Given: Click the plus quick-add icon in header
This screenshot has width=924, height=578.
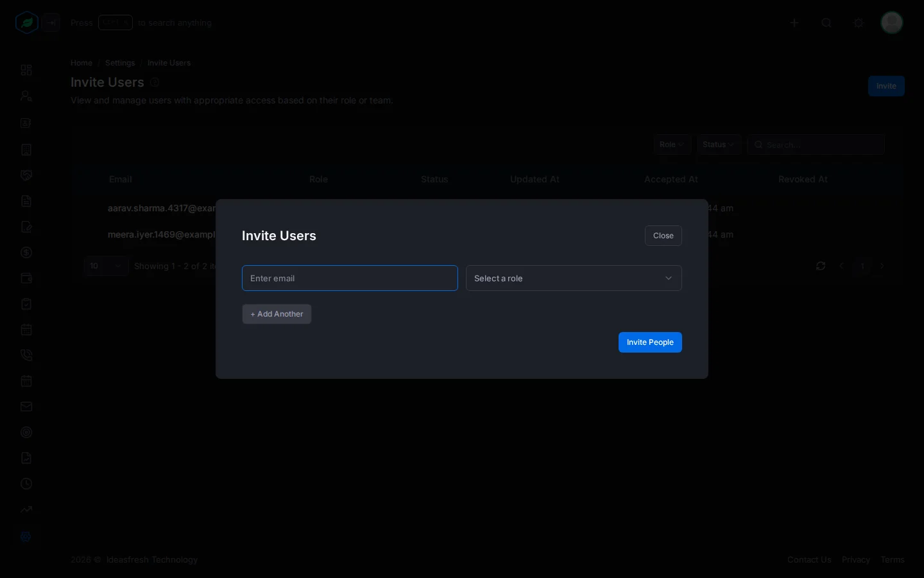Looking at the screenshot, I should pos(794,22).
